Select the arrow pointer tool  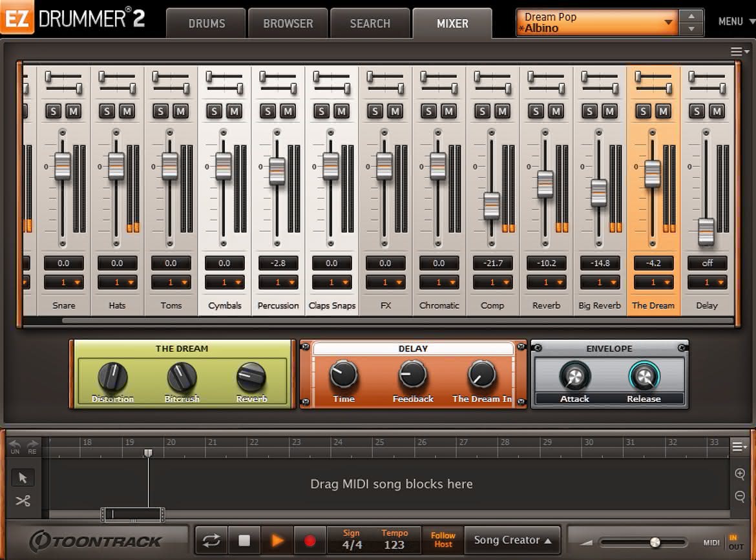coord(23,477)
